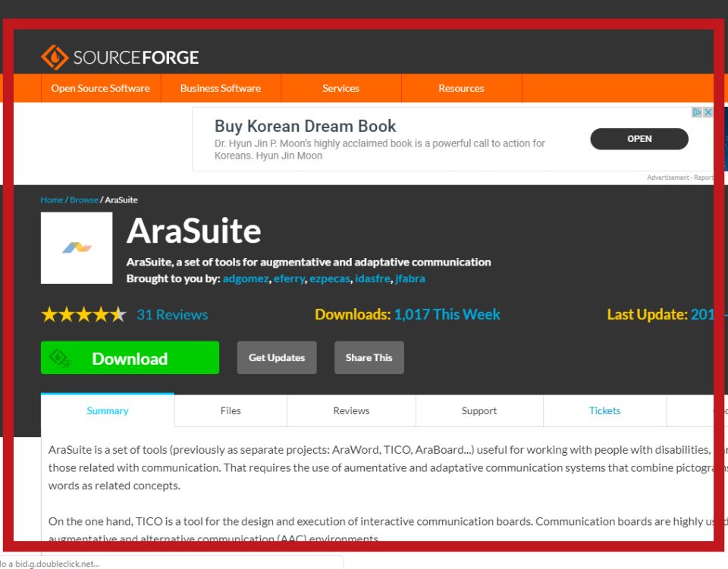728x569 pixels.
Task: Click the AraSuite tagline about augmentative communication
Action: click(x=309, y=262)
